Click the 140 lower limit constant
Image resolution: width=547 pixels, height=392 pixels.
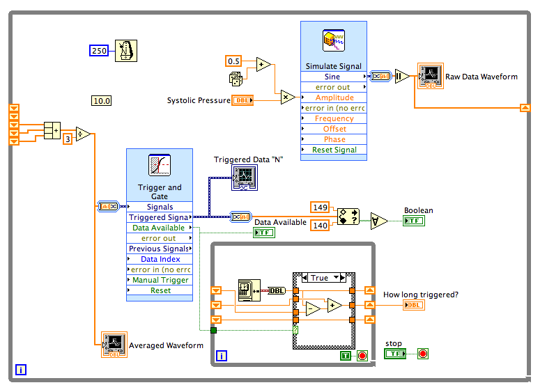point(320,226)
